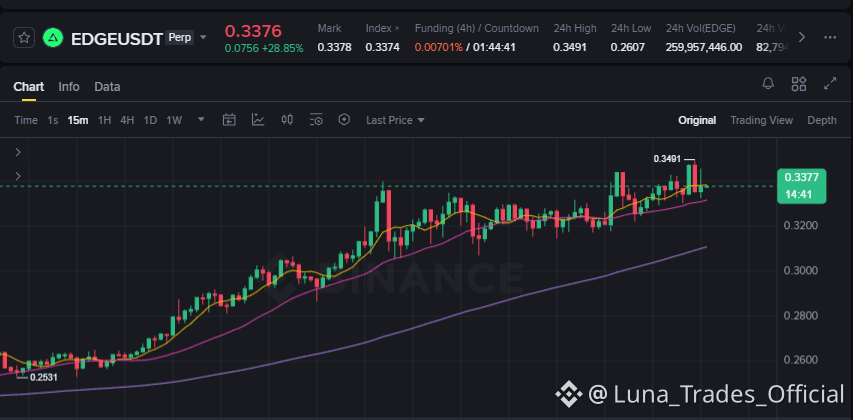This screenshot has height=420, width=853.
Task: Click the 24h Low value 0.2607
Action: [x=627, y=47]
